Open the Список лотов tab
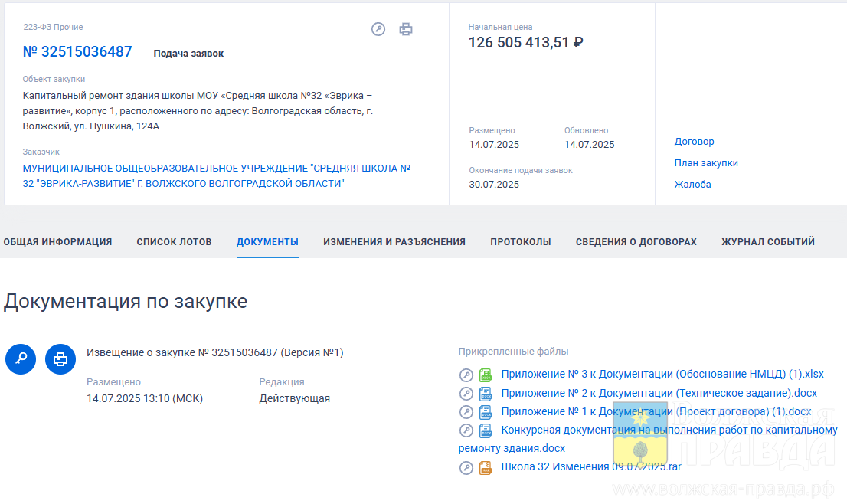 pyautogui.click(x=174, y=242)
